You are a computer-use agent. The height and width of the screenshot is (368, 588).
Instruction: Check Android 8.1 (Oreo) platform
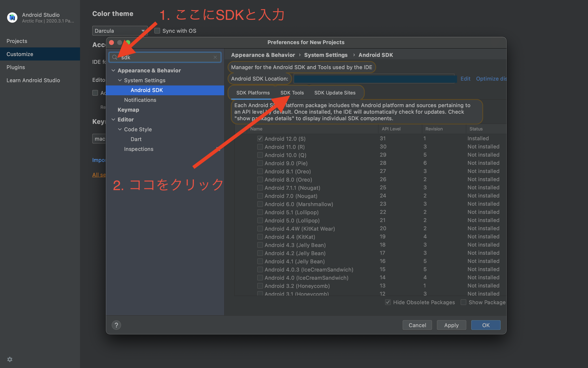[260, 171]
